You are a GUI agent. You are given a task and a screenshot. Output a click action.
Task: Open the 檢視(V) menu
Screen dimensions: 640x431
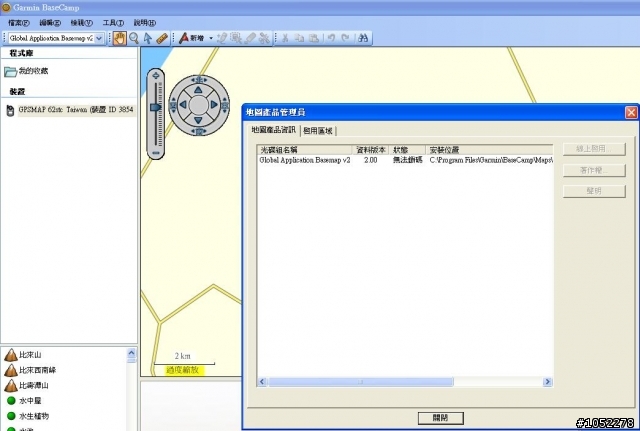tap(82, 23)
